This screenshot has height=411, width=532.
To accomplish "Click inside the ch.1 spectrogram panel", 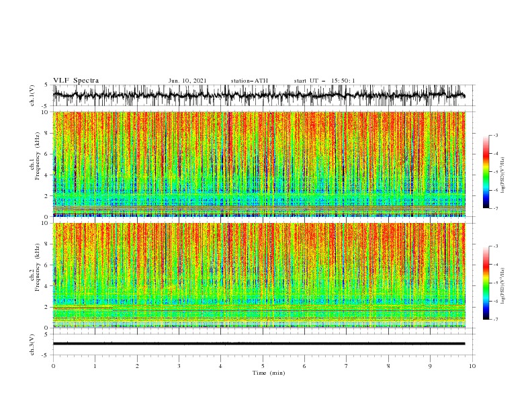I will [259, 164].
